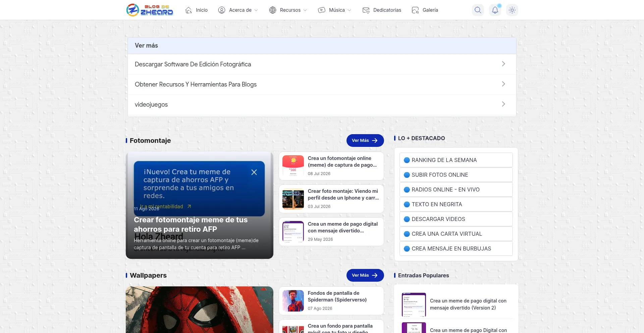Click chevron on Descargar Software row
This screenshot has height=333, width=644.
coord(503,64)
